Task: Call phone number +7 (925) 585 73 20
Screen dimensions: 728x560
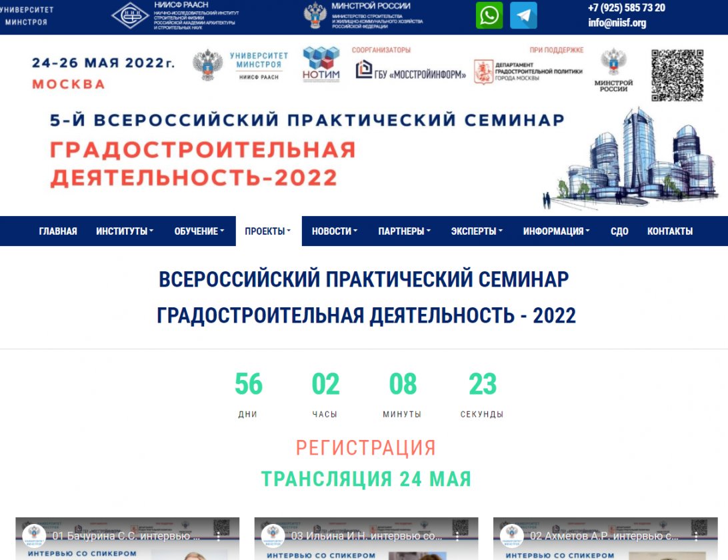Action: point(626,8)
